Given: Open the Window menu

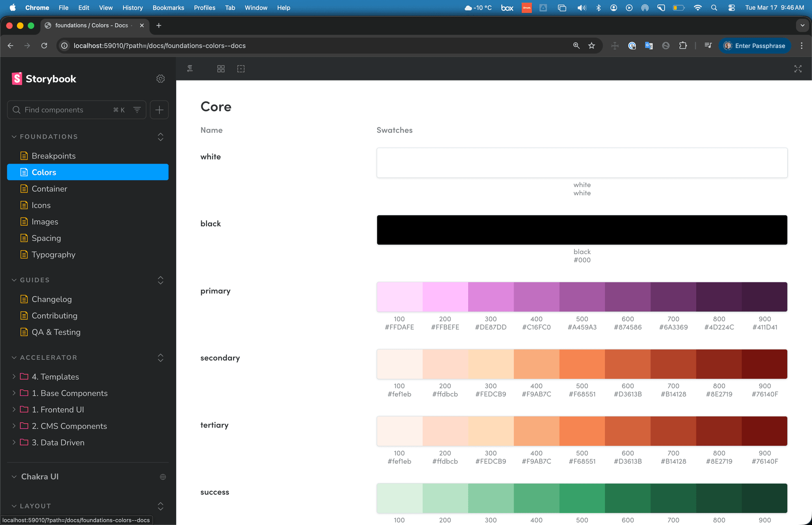Looking at the screenshot, I should 256,8.
